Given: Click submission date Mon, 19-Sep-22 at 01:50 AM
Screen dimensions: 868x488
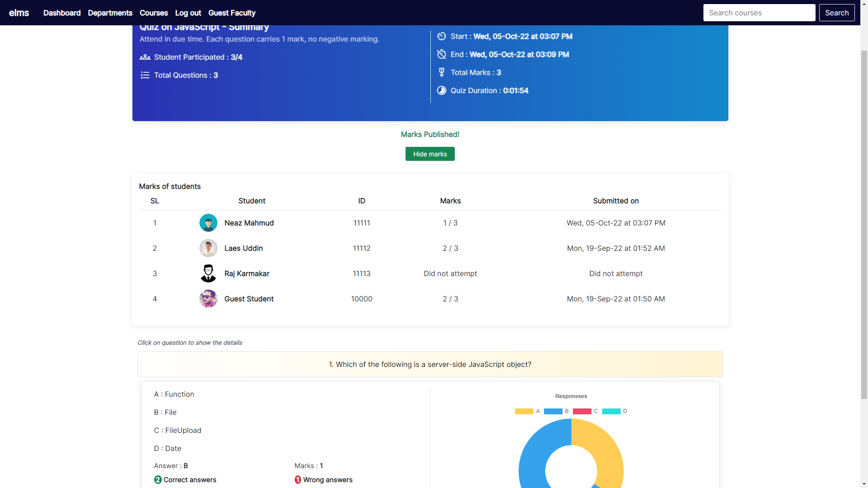Looking at the screenshot, I should tap(616, 299).
